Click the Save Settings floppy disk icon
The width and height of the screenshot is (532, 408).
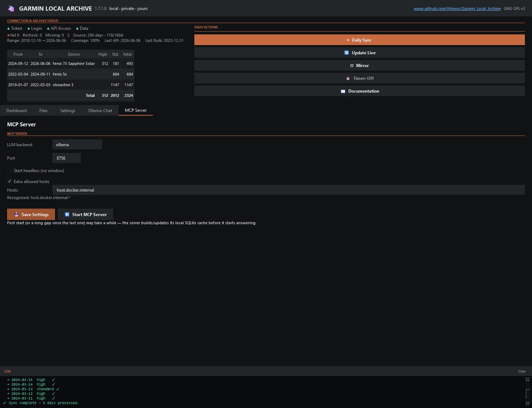pyautogui.click(x=16, y=215)
